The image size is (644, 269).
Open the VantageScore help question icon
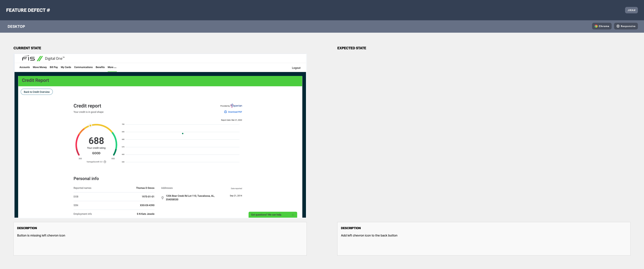point(105,162)
